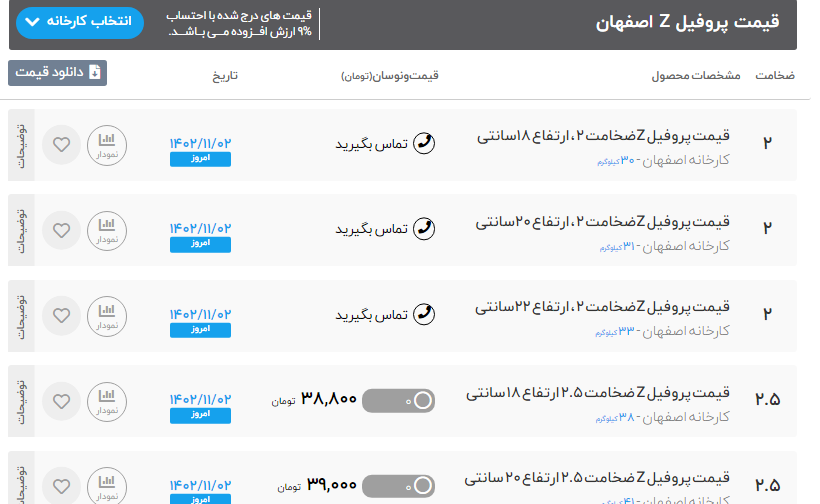Open قیمت پروفیل Z ضخامت 2 ارتفاع 20 link
The height and width of the screenshot is (504, 820).
tap(603, 221)
